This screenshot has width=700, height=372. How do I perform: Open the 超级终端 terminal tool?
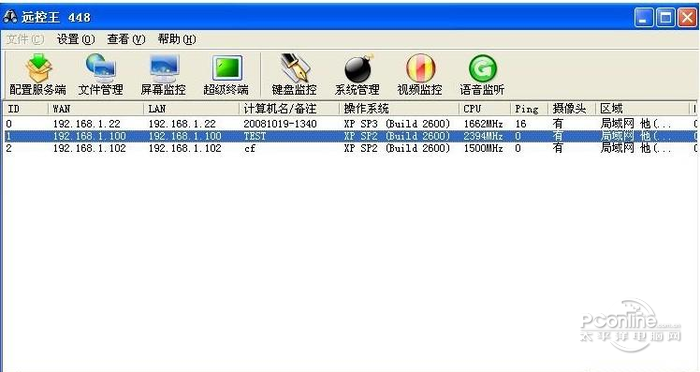point(226,75)
